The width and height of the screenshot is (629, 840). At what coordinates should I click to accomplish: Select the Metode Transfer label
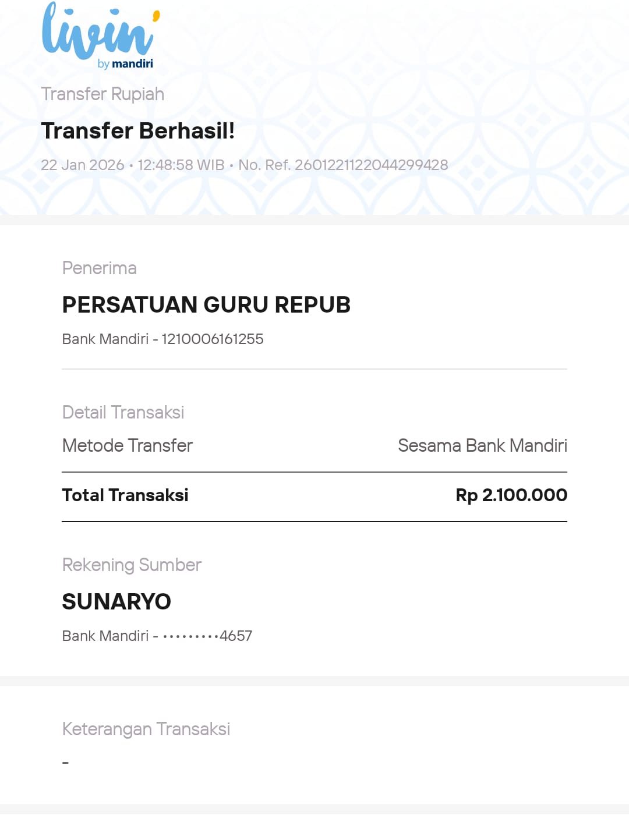(x=127, y=445)
